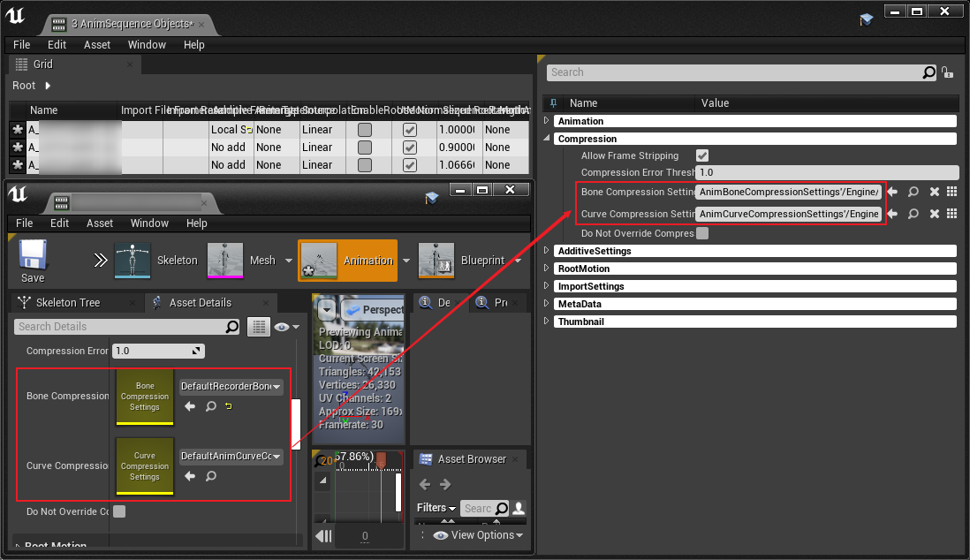Click the Blueprint mode icon

point(436,261)
